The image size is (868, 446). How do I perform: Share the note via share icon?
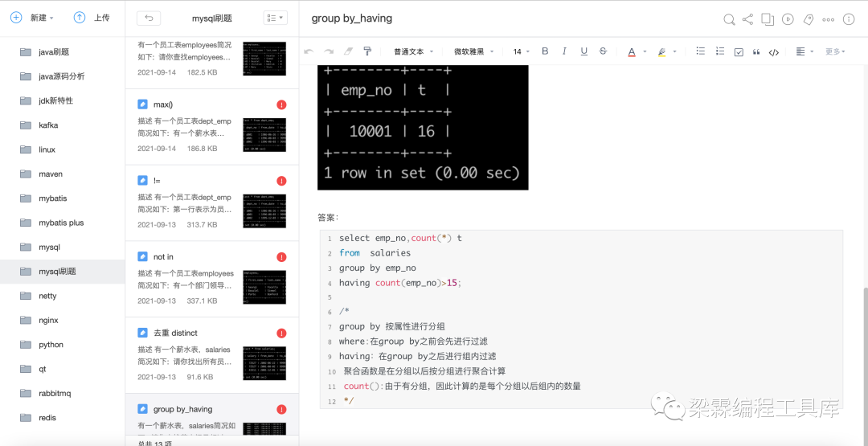coord(747,19)
